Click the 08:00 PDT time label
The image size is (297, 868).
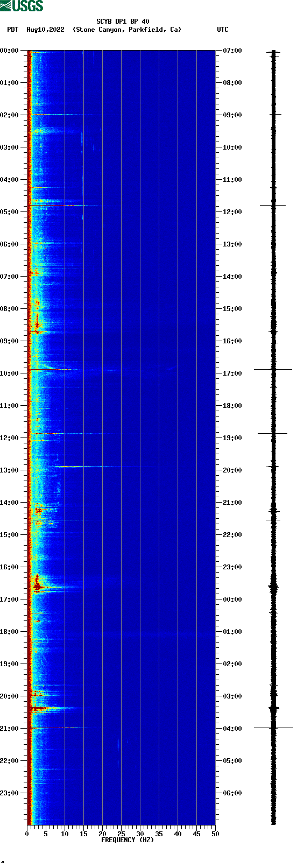tap(10, 309)
